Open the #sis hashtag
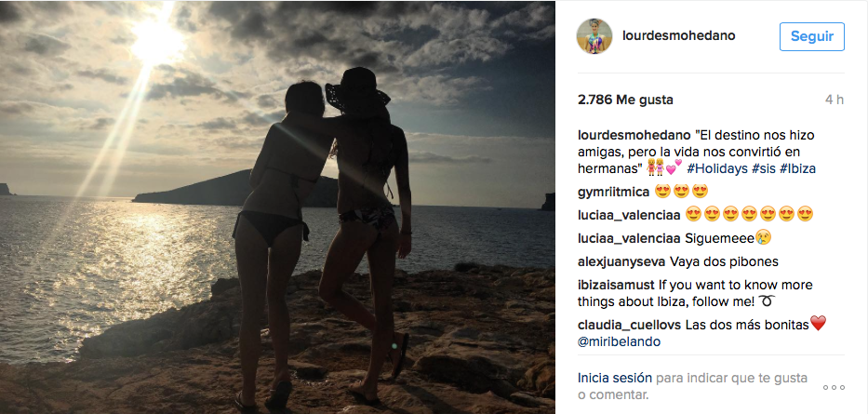 coord(764,168)
